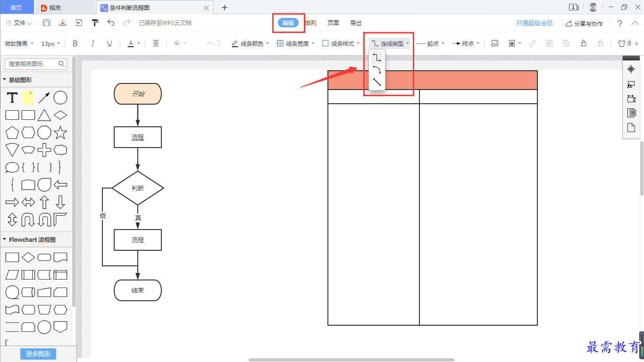Viewport: 644px width, 362px height.
Task: Select the 判断 decision diamond
Action: pos(138,188)
